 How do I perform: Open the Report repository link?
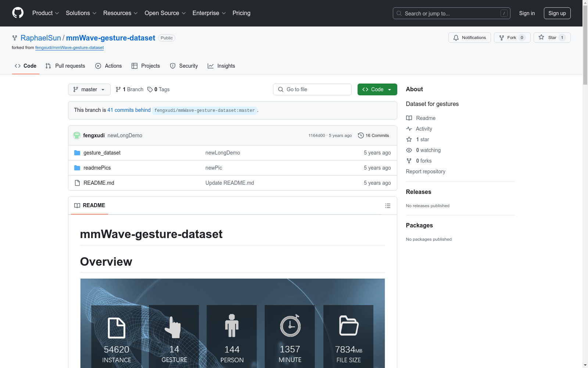pos(426,171)
